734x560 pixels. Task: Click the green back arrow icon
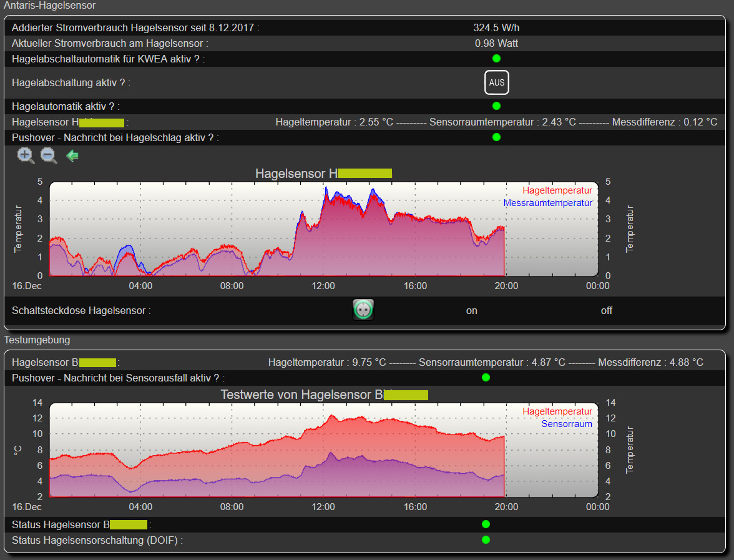72,156
